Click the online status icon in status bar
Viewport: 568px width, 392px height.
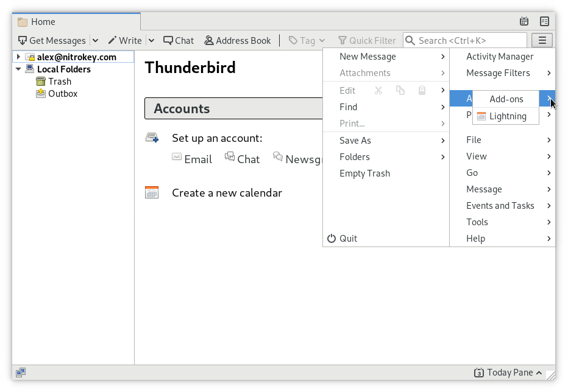(21, 372)
